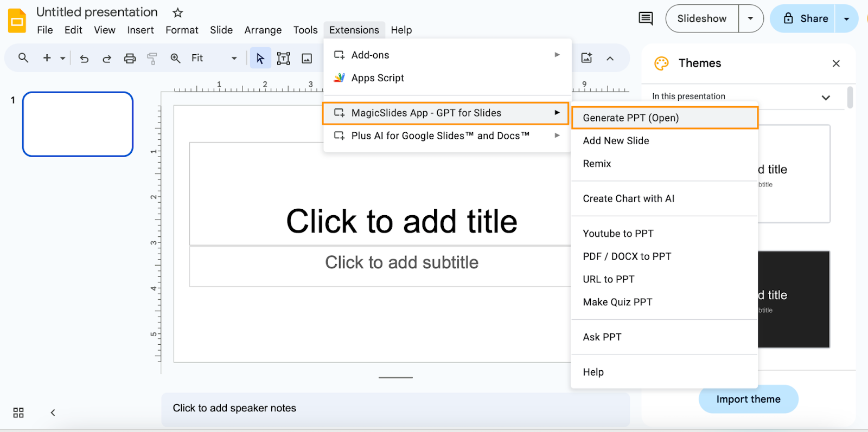The height and width of the screenshot is (432, 868).
Task: Collapse the In this presentation section
Action: click(826, 98)
